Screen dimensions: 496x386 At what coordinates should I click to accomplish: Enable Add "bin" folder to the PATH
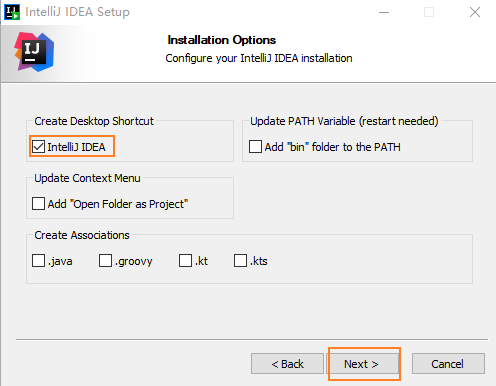point(255,147)
